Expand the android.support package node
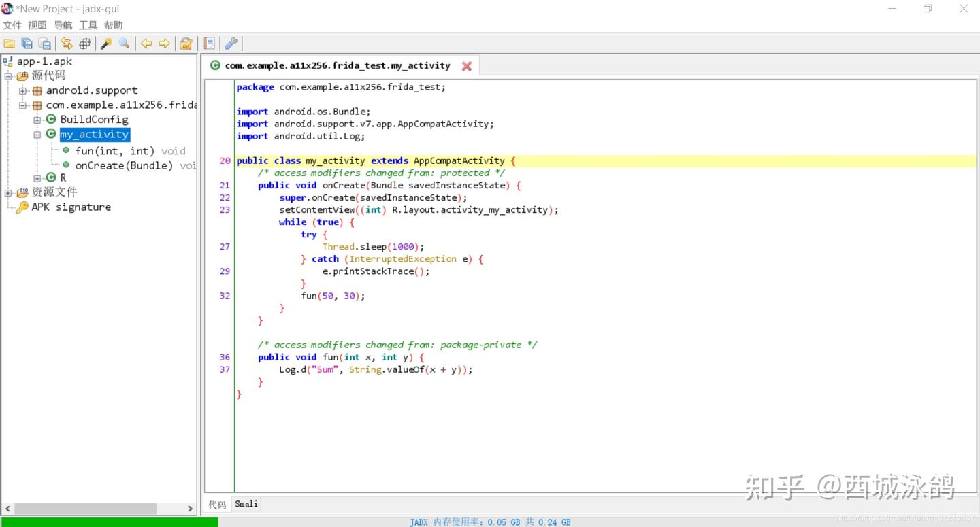This screenshot has height=527, width=980. (22, 90)
